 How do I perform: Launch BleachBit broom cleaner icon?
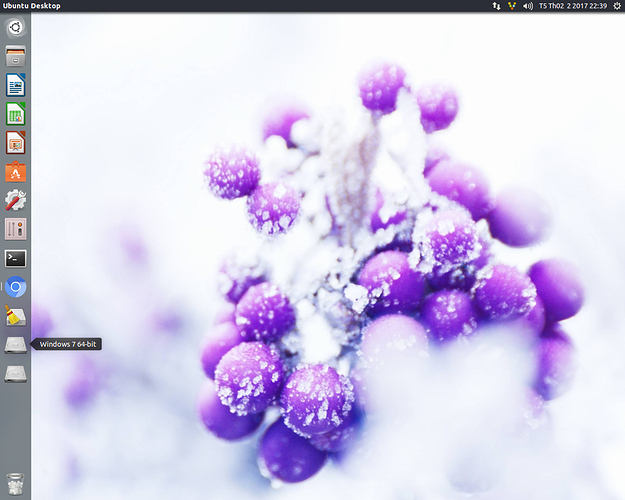pyautogui.click(x=16, y=315)
